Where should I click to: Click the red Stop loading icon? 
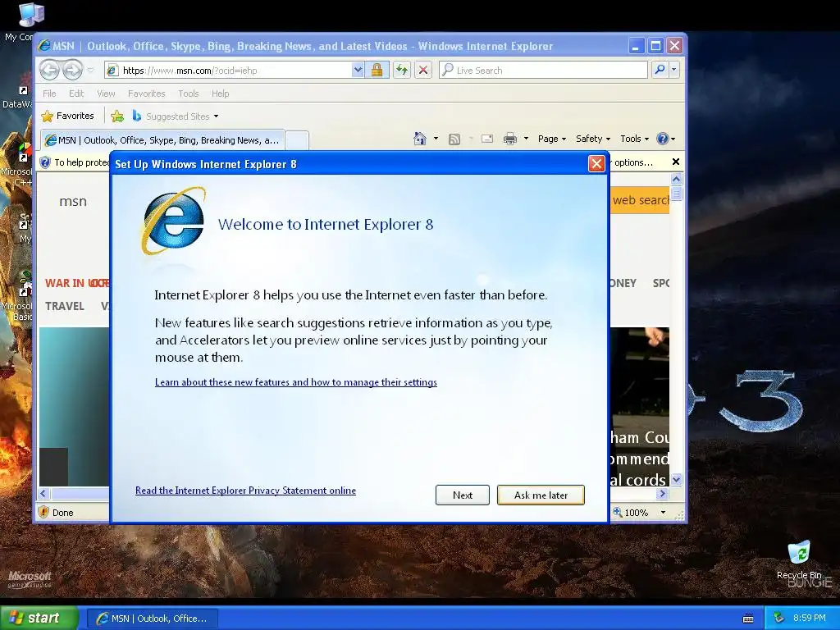423,71
